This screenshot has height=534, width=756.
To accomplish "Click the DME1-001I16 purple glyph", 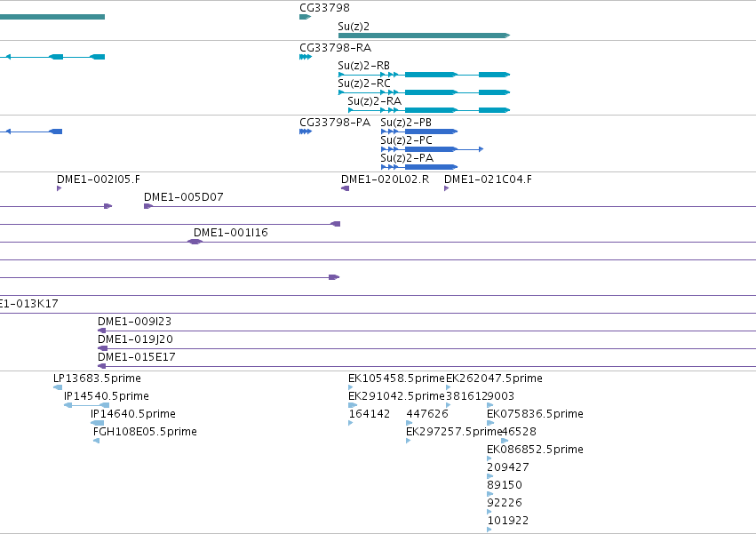I will (195, 242).
